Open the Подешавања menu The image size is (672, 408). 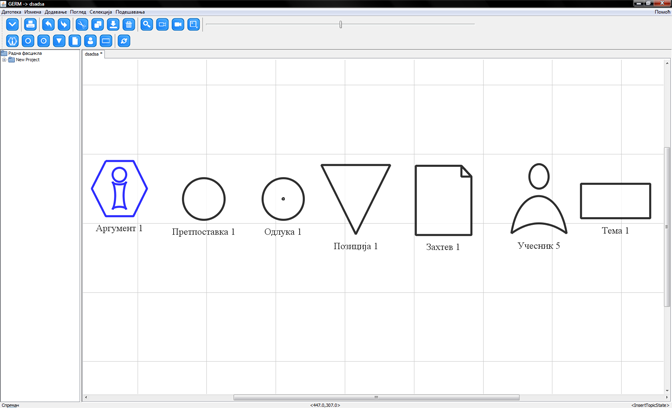point(130,12)
